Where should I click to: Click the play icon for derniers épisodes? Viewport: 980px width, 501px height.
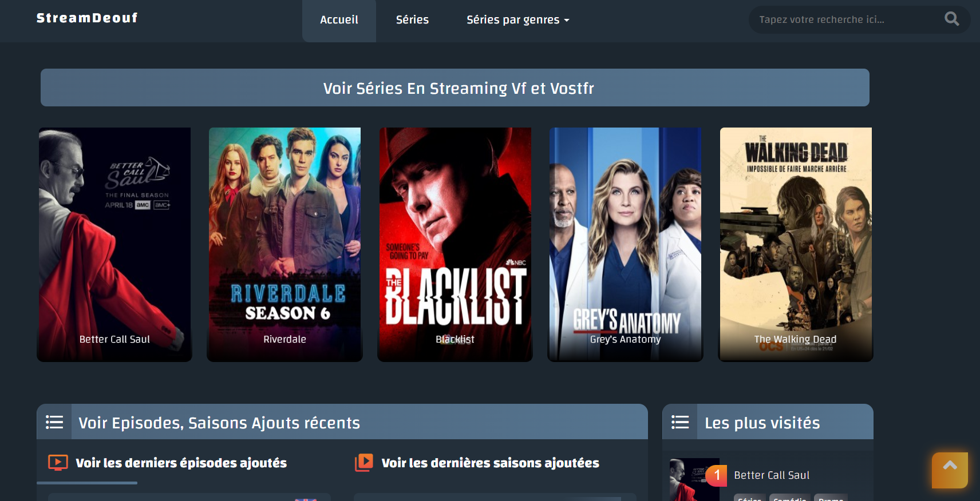point(58,462)
